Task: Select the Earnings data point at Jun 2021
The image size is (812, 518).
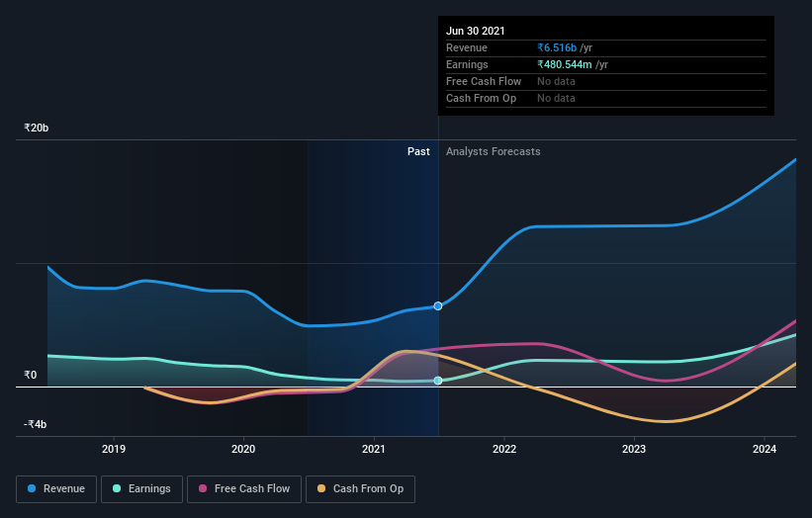Action: click(438, 381)
